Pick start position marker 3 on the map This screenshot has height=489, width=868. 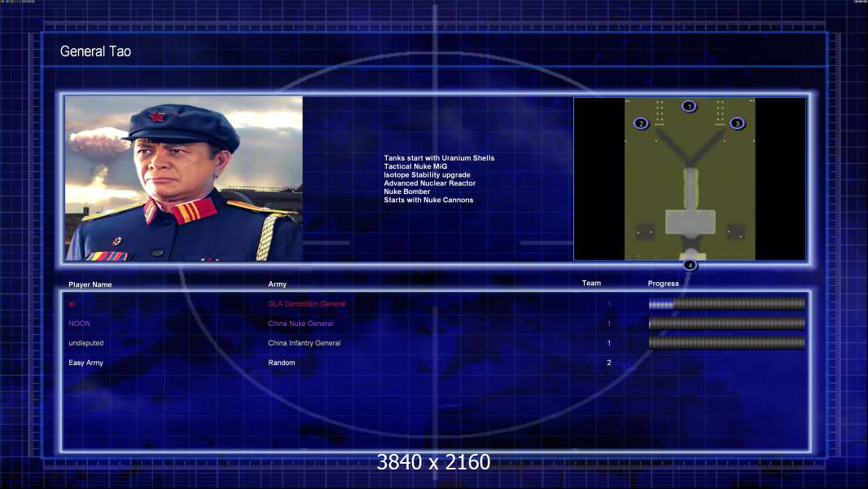coord(738,124)
